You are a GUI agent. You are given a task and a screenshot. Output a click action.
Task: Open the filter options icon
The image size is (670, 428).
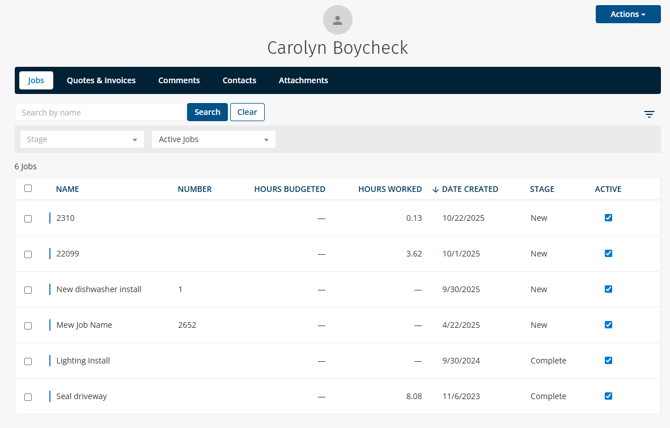click(649, 114)
